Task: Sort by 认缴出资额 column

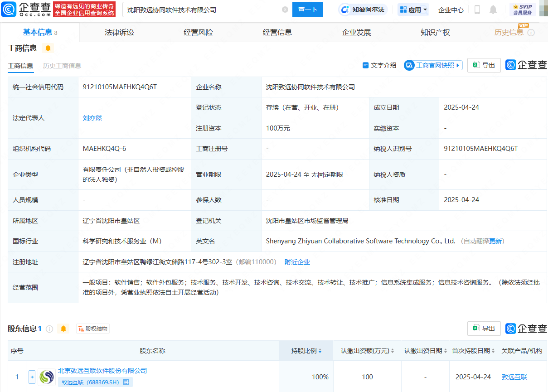Action: pos(367,351)
